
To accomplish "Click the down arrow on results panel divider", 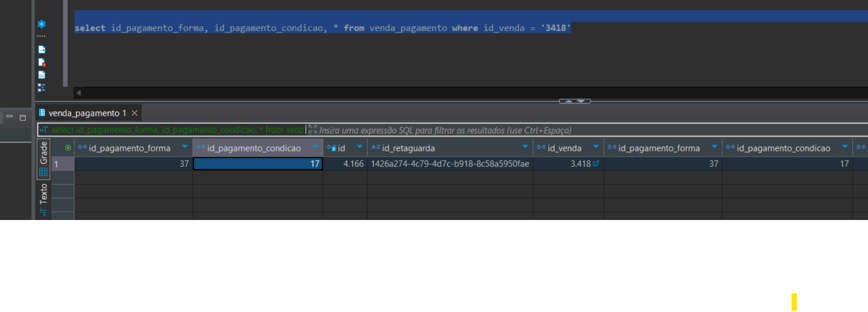I will pyautogui.click(x=582, y=101).
